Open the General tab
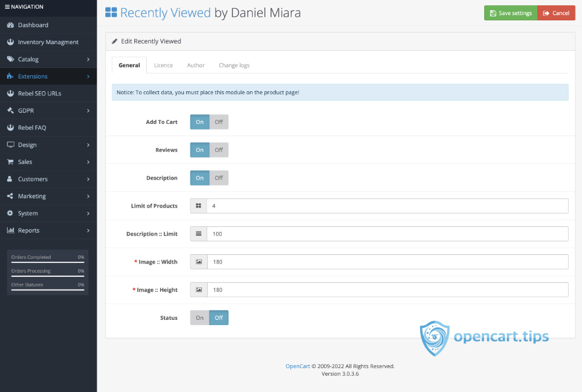The height and width of the screenshot is (392, 582). pyautogui.click(x=129, y=65)
